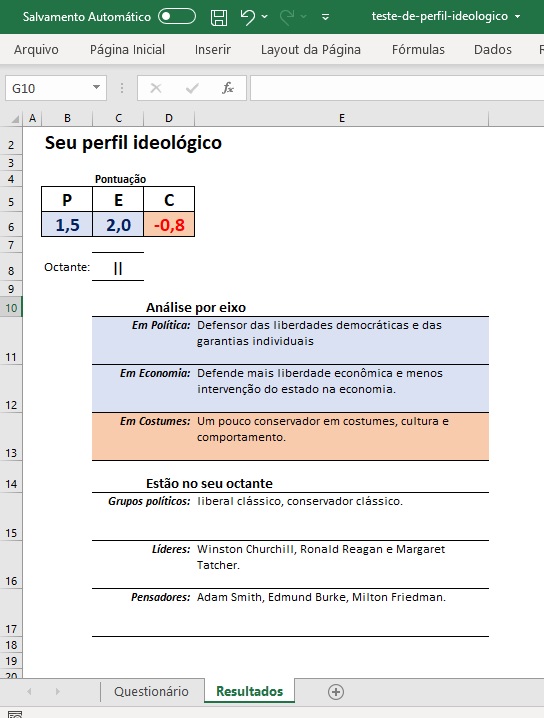
Task: Select the Resultados sheet tab
Action: click(x=250, y=691)
